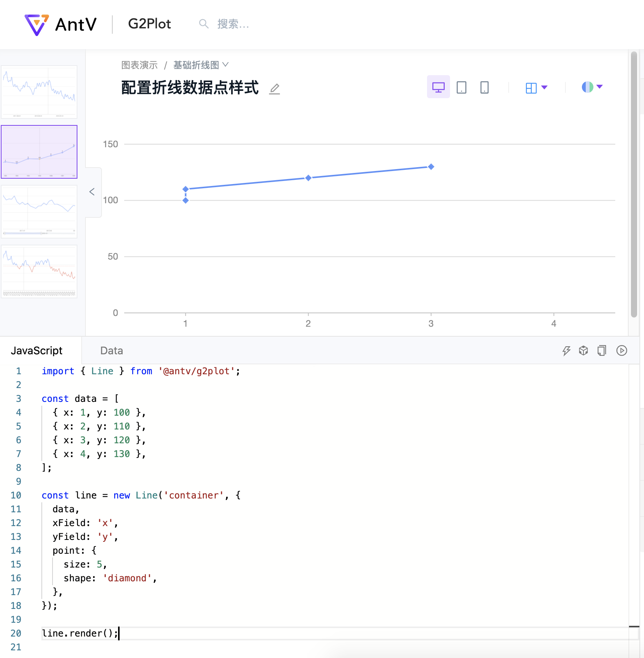Open the 图表演示 breadcrumb link

click(139, 64)
